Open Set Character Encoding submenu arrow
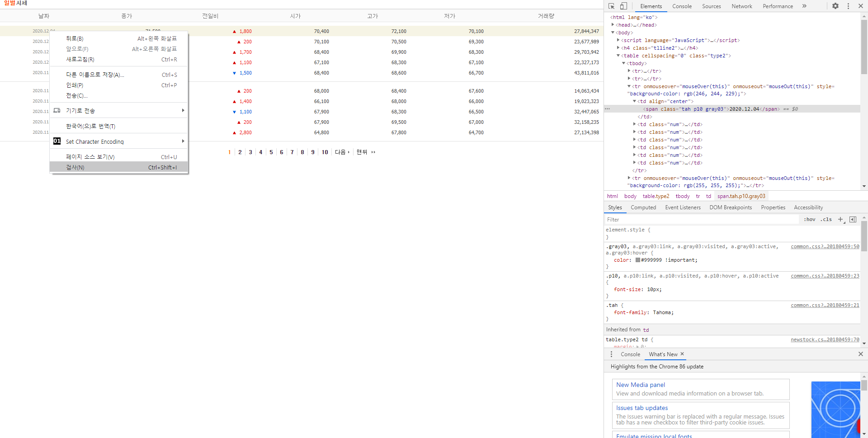The image size is (868, 438). [x=183, y=141]
